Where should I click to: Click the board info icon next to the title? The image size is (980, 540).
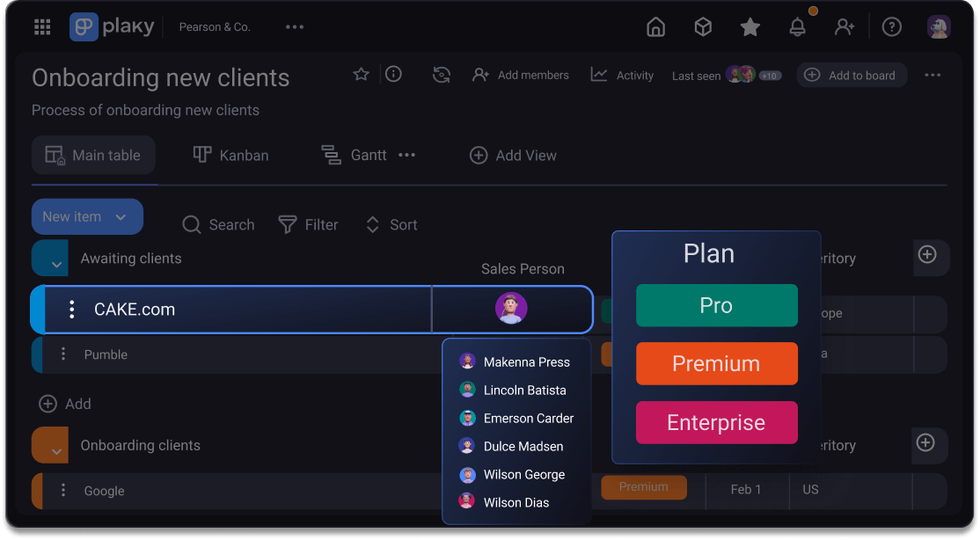coord(393,74)
